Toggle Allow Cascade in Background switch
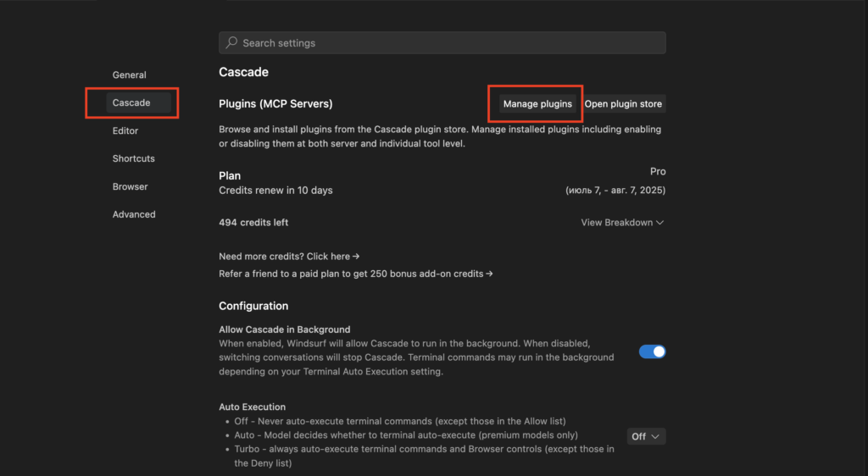The width and height of the screenshot is (868, 476). 652,351
